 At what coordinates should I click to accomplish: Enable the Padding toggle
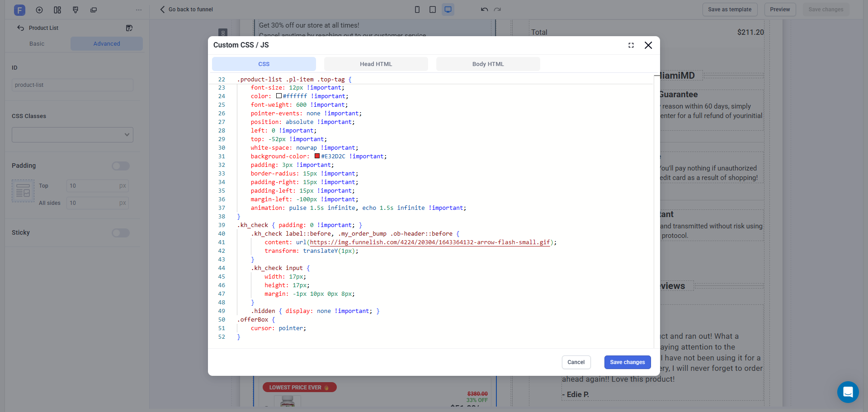click(x=121, y=166)
